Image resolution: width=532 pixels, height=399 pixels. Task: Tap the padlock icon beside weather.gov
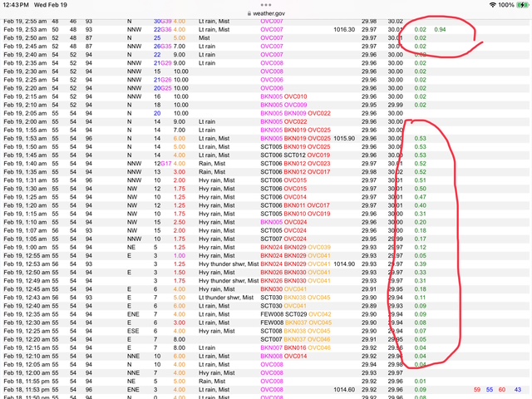[x=241, y=14]
